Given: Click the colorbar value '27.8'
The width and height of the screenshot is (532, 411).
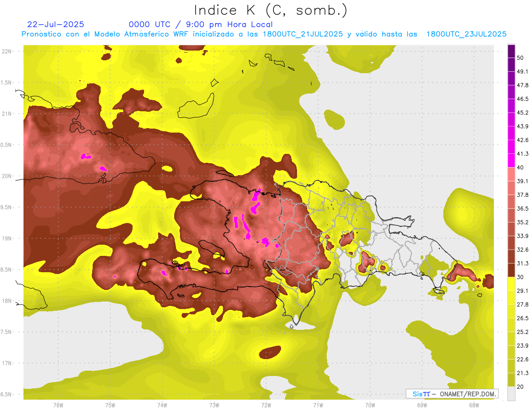Looking at the screenshot, I should coord(523,304).
